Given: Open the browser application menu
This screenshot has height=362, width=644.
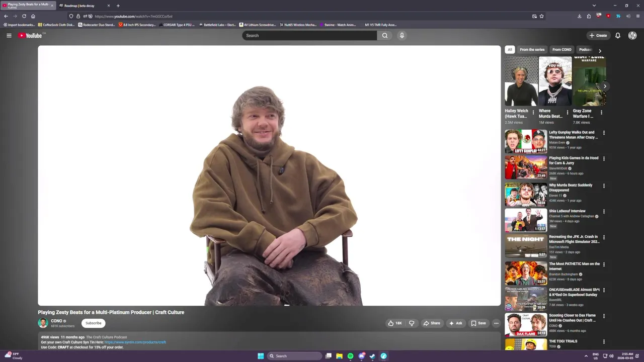Looking at the screenshot, I should (638, 16).
